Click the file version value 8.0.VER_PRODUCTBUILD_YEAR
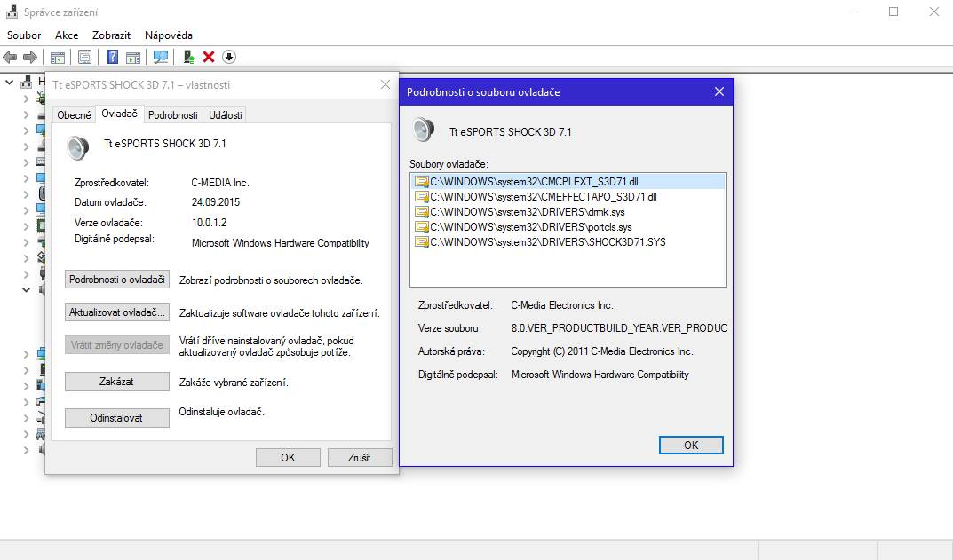953x560 pixels. [619, 328]
